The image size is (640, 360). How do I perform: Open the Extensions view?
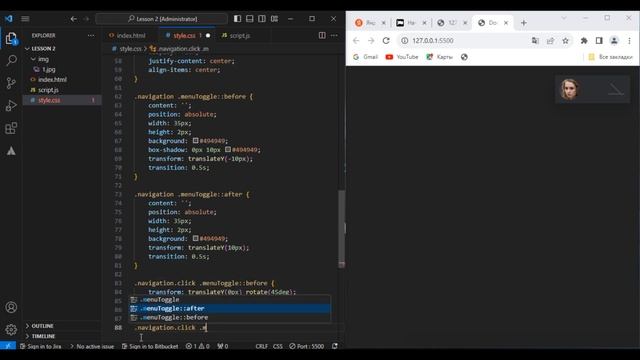point(11,128)
